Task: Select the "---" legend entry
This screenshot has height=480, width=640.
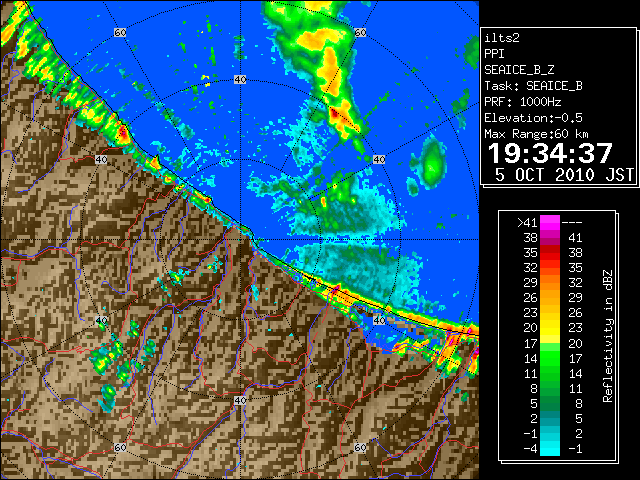Action: pos(572,222)
